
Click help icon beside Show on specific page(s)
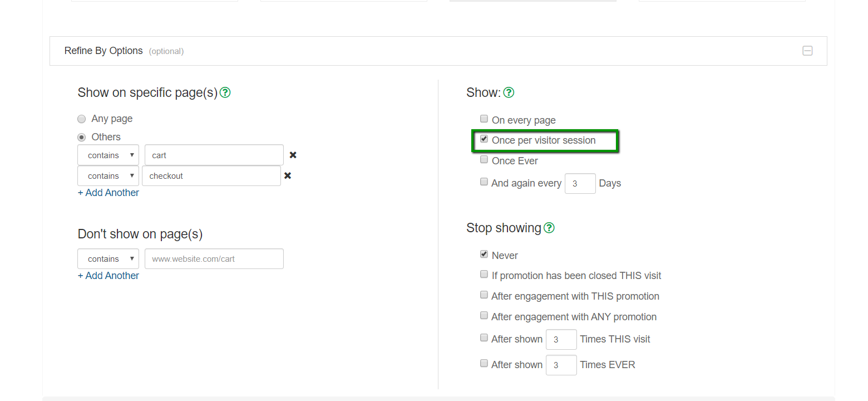coord(225,92)
